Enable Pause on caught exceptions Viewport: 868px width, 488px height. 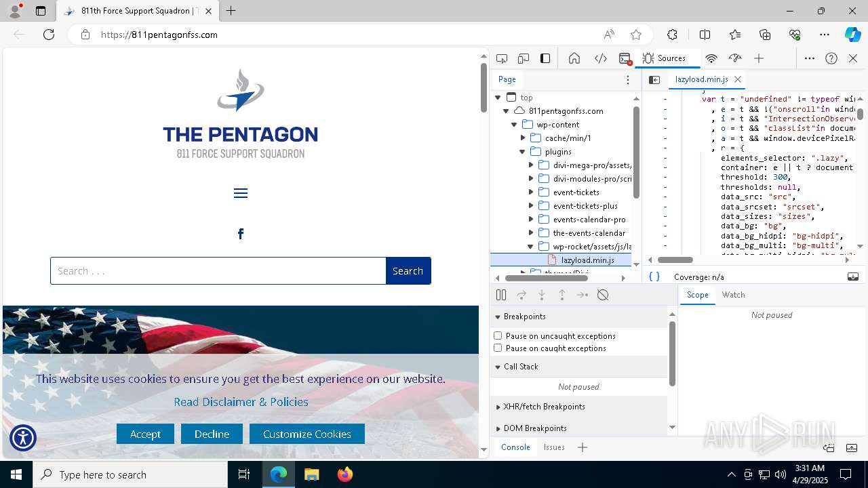(x=498, y=348)
